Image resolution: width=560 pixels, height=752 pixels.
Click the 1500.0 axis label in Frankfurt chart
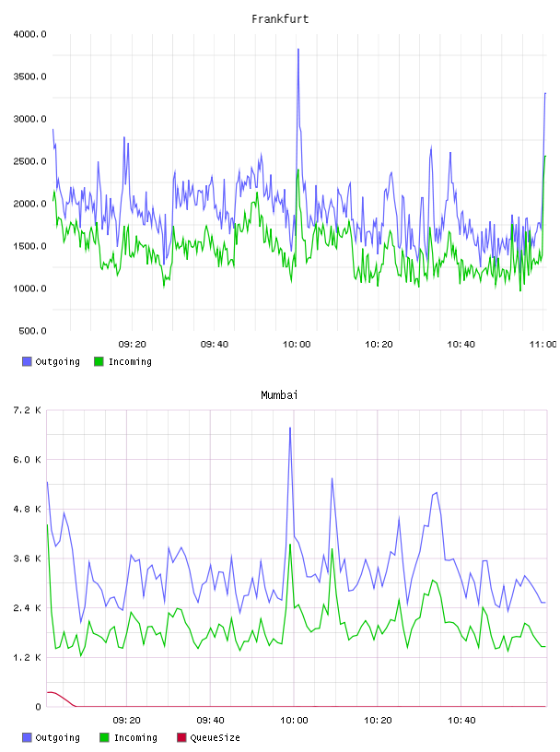point(29,246)
